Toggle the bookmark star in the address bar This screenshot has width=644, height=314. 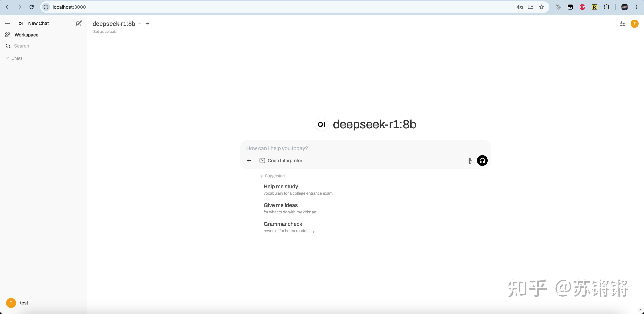click(x=542, y=7)
